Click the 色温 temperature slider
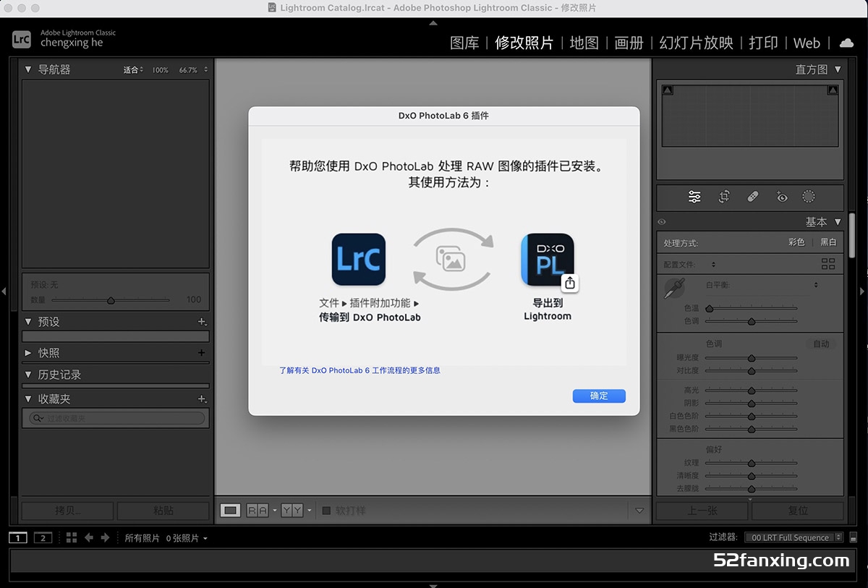868x588 pixels. 752,308
